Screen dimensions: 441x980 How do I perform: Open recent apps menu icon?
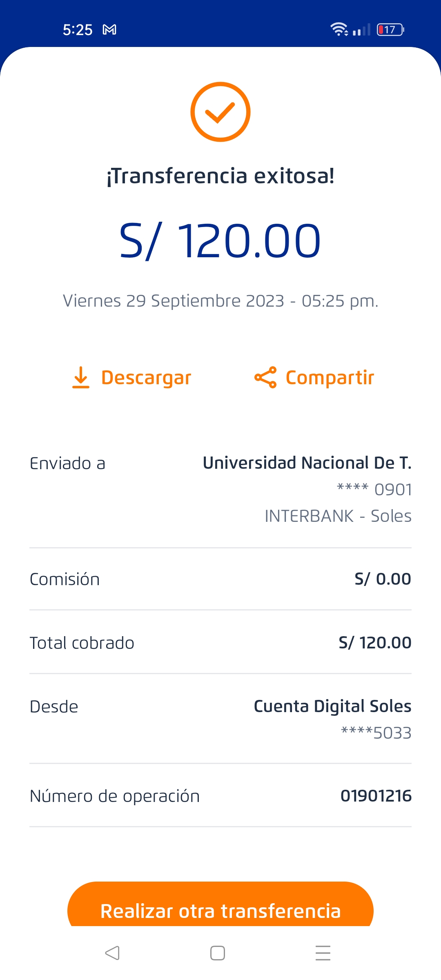(x=323, y=953)
